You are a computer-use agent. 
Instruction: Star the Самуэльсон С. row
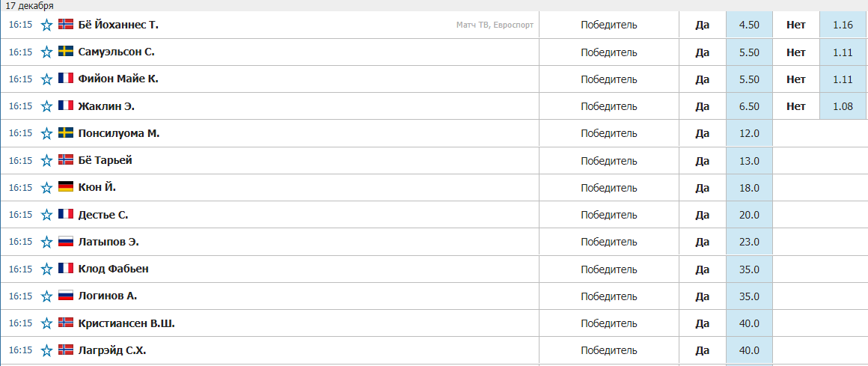coord(47,52)
